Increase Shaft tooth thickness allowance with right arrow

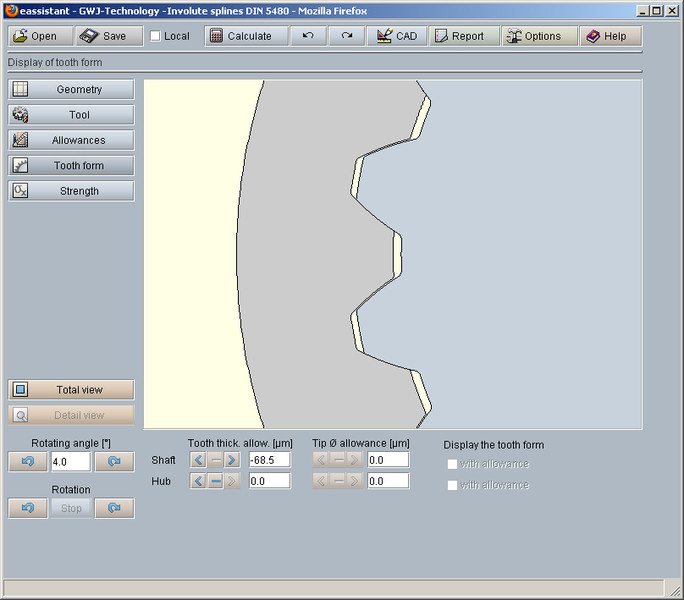click(x=232, y=460)
